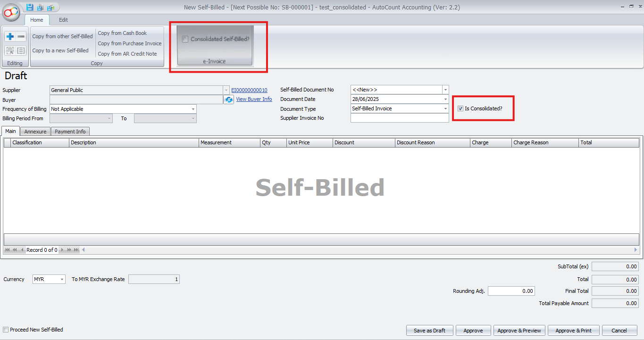Switch to the Edit ribbon tab
The height and width of the screenshot is (340, 644).
click(x=63, y=20)
